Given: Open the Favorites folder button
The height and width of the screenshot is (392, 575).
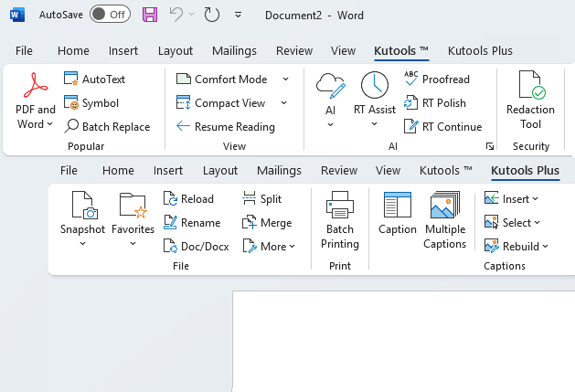Looking at the screenshot, I should point(133,219).
